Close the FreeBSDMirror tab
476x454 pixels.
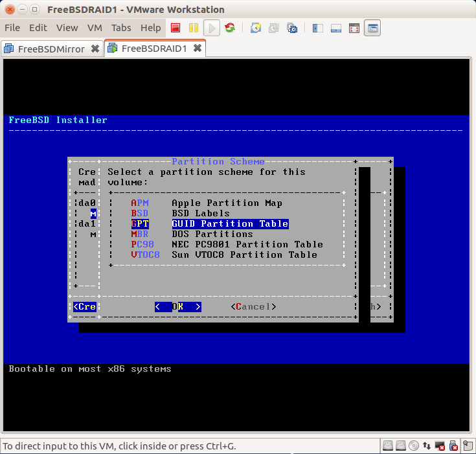tap(95, 49)
